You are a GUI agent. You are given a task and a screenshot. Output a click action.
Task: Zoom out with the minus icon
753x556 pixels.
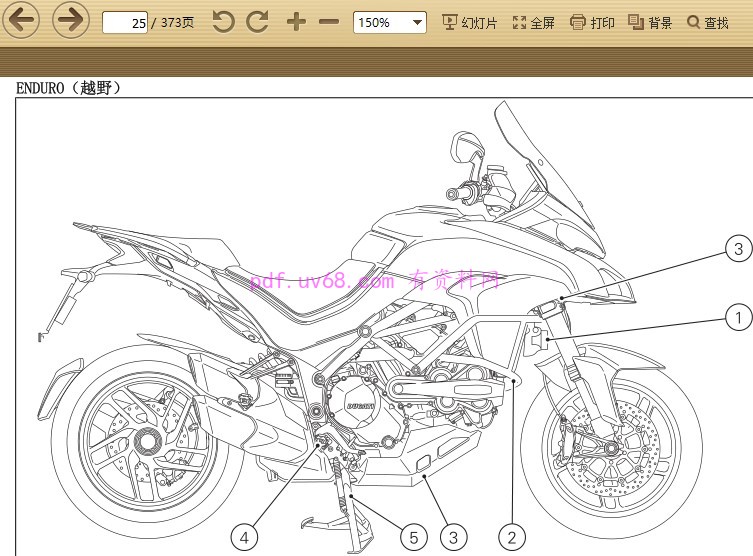point(329,22)
